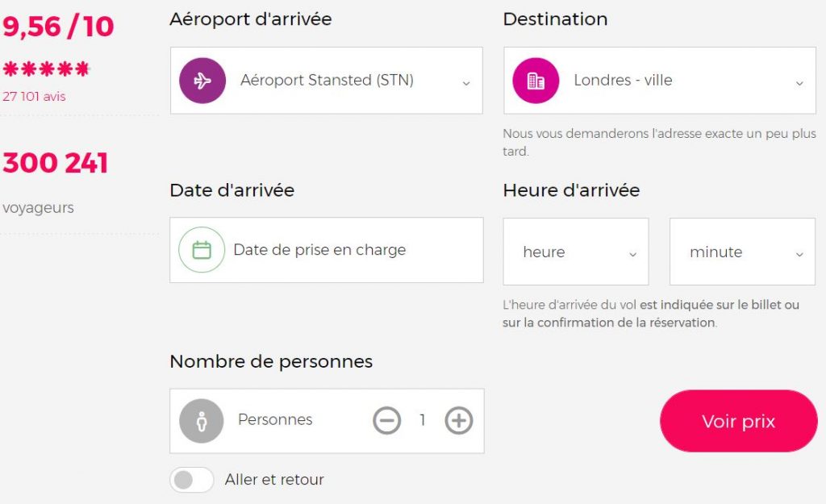The image size is (826, 504).
Task: Click the Date de prise en charge field
Action: tap(319, 250)
